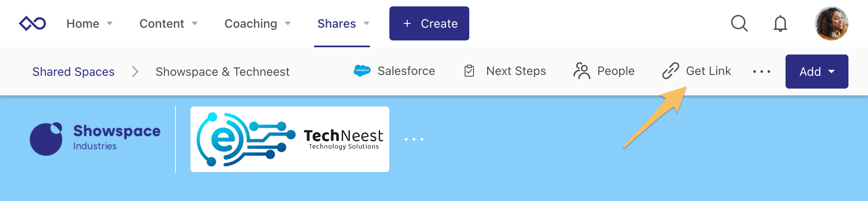Screen dimensions: 868x201
Task: Expand the Home dropdown arrow
Action: point(110,23)
